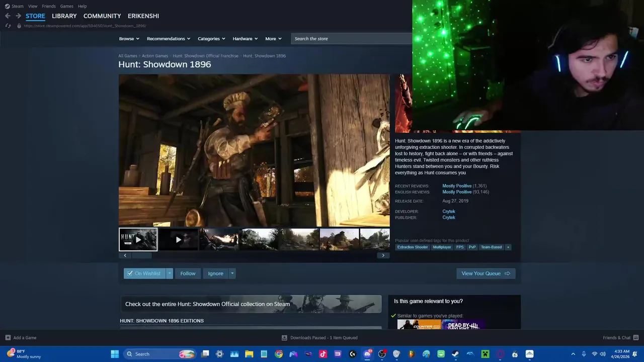The width and height of the screenshot is (644, 362).
Task: Open Discord from taskbar
Action: click(x=367, y=354)
